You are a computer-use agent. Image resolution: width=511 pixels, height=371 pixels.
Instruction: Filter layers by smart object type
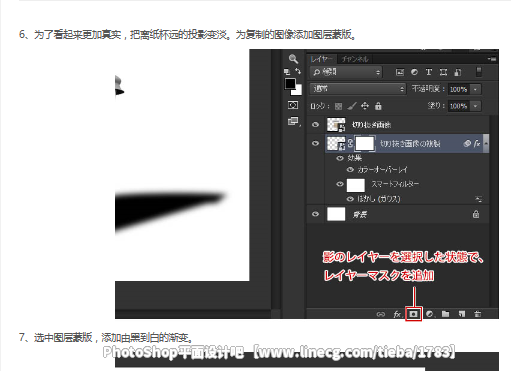point(458,72)
